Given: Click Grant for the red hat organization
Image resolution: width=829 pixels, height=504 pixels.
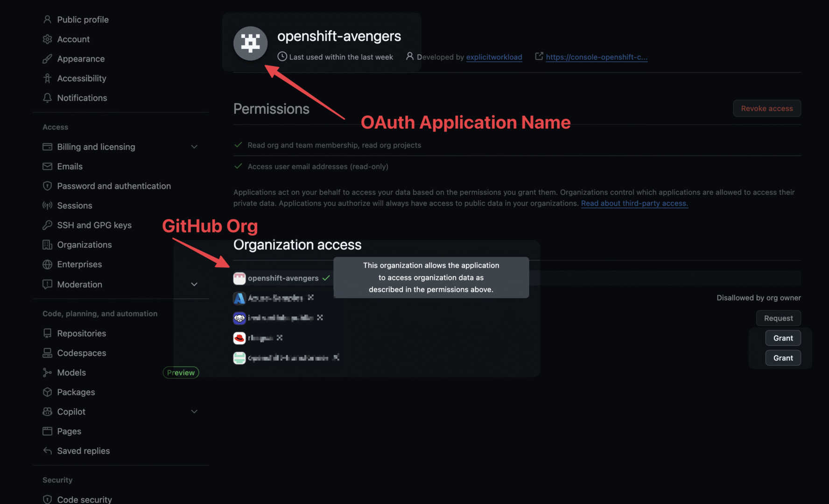Looking at the screenshot, I should click(x=783, y=338).
